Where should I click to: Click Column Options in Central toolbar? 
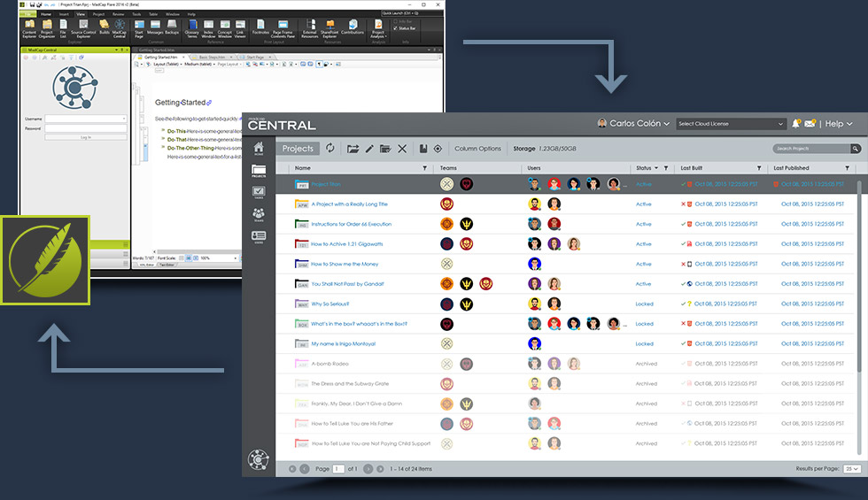[477, 149]
